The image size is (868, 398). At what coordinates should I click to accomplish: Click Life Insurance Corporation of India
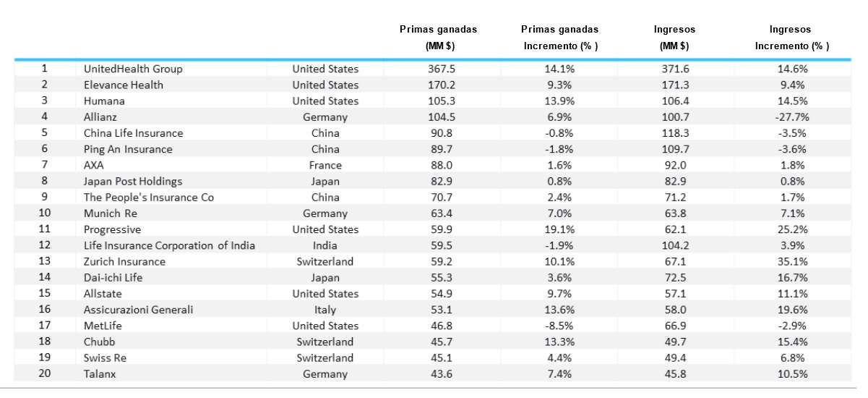coord(169,245)
